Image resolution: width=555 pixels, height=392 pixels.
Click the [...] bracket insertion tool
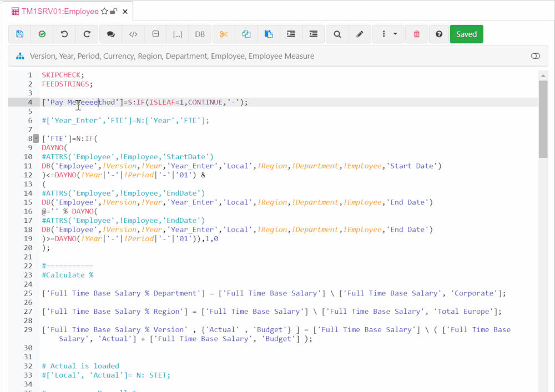click(x=178, y=34)
